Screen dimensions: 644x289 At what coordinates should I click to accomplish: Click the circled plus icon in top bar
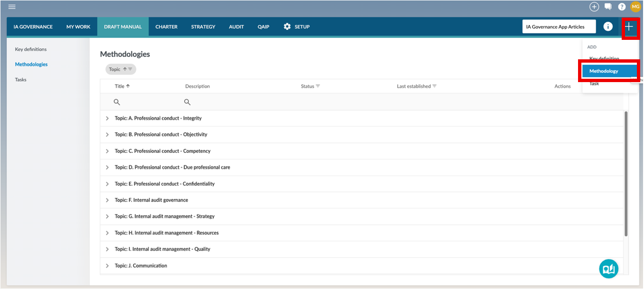(x=594, y=7)
